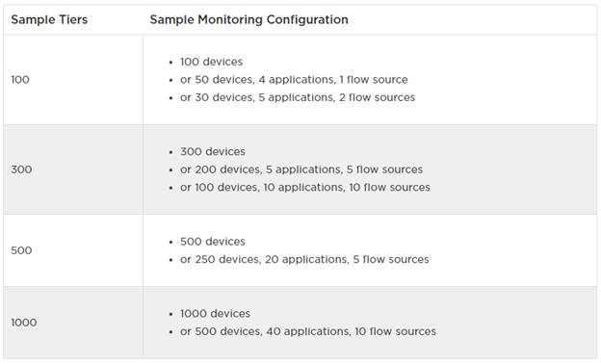Click the Sample Monitoring Configuration header

(248, 19)
